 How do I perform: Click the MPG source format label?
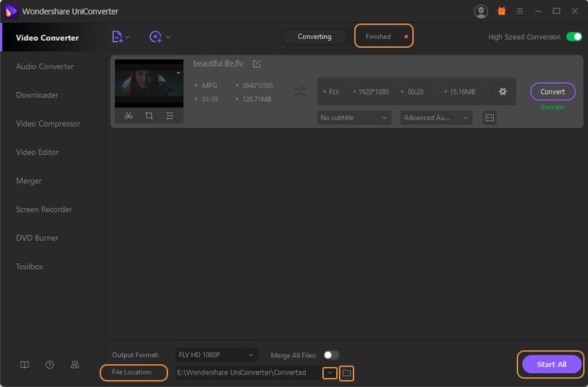(x=209, y=86)
